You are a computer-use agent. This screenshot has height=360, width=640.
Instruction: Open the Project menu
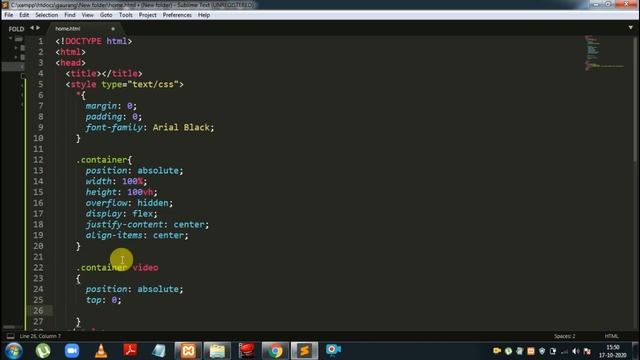[x=147, y=15]
